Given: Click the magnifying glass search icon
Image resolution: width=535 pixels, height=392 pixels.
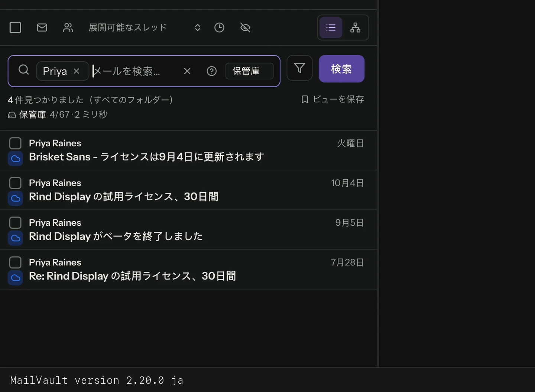Looking at the screenshot, I should [x=24, y=70].
